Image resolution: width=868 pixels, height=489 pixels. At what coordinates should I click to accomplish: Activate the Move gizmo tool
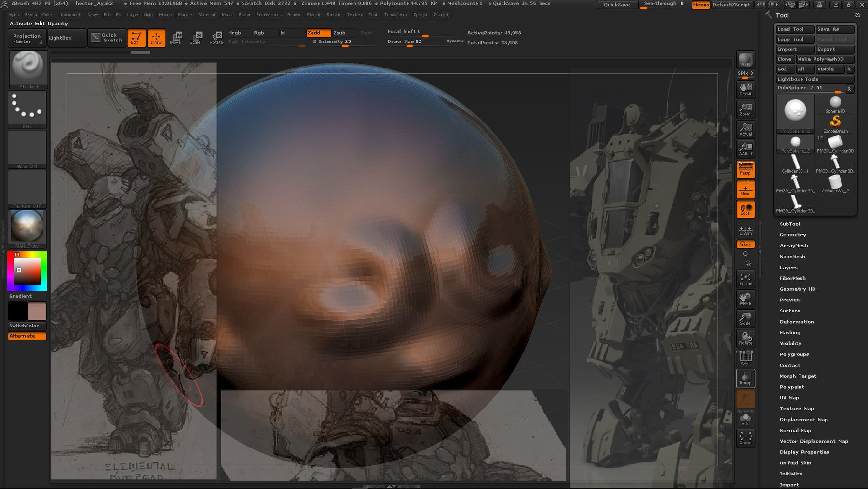[176, 38]
